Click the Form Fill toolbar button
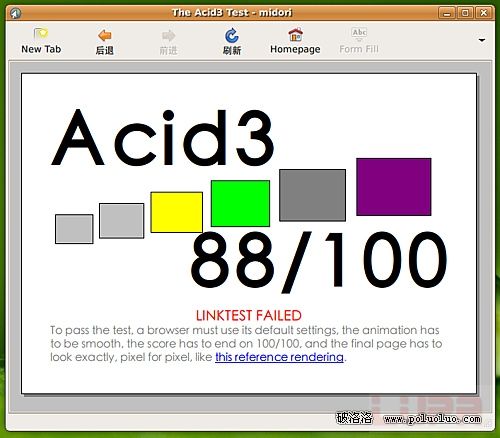The width and height of the screenshot is (500, 438). pyautogui.click(x=359, y=41)
